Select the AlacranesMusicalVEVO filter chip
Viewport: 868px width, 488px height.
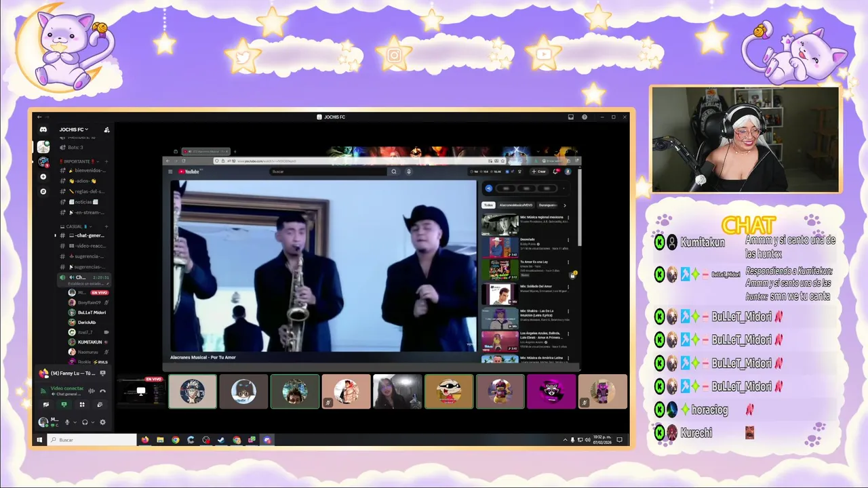pos(516,205)
